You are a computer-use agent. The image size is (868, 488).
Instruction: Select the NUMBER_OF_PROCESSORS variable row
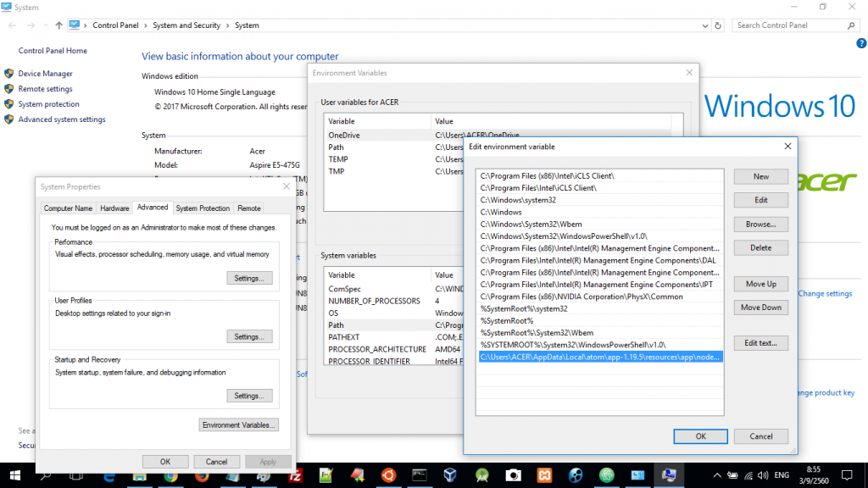pyautogui.click(x=395, y=301)
